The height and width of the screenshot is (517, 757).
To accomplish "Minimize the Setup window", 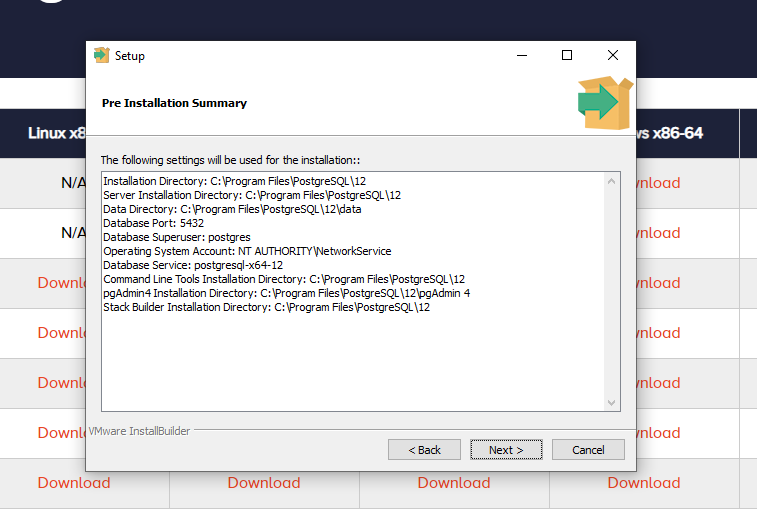I will click(x=522, y=56).
